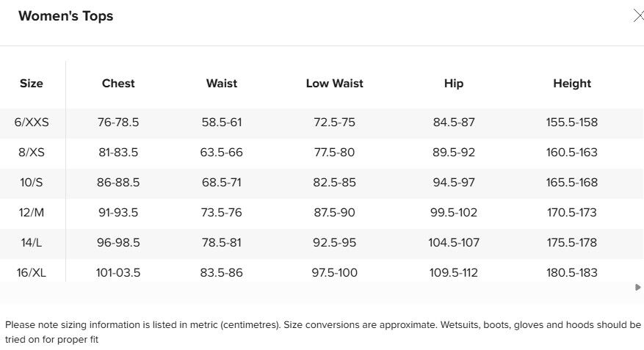Image resolution: width=644 pixels, height=350 pixels.
Task: Click the Height column header
Action: pos(572,84)
